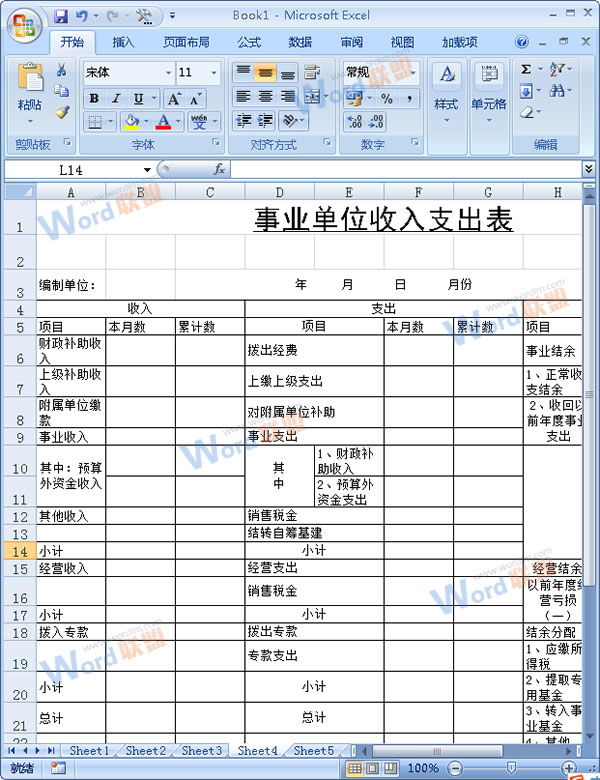Increase font size with large A
Viewport: 600px width, 780px height.
click(x=174, y=99)
